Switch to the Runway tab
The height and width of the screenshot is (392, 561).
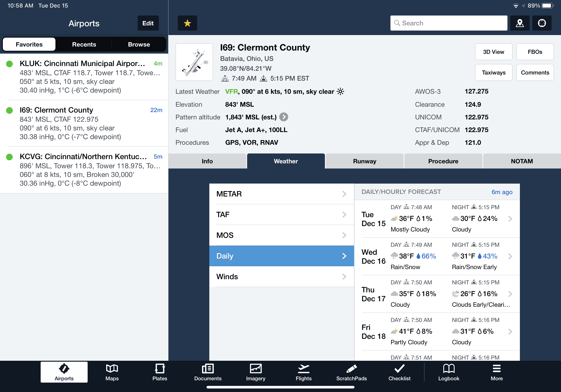pyautogui.click(x=365, y=161)
